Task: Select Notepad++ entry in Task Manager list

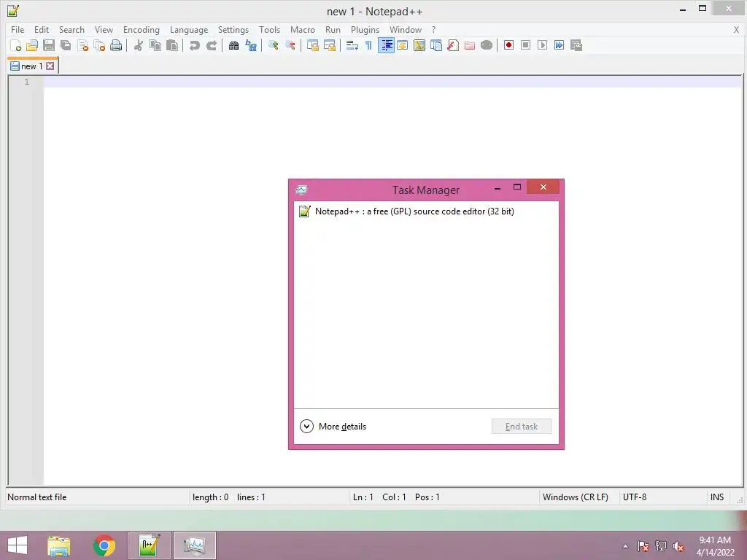Action: [426, 211]
